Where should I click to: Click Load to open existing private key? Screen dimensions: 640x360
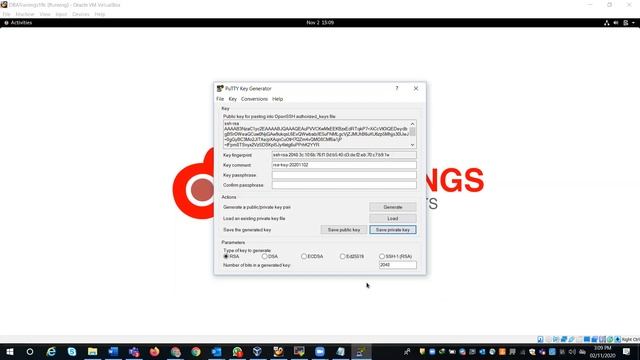coord(393,218)
